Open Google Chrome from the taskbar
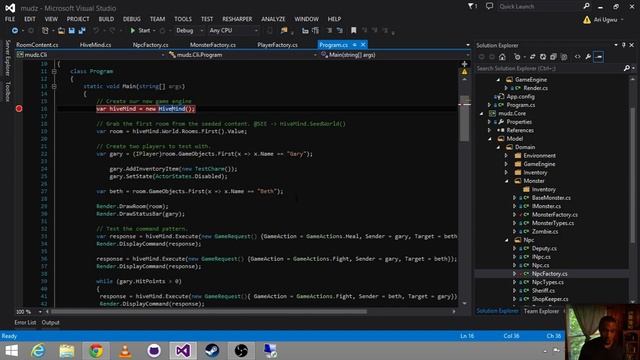The width and height of the screenshot is (640, 360). point(96,351)
